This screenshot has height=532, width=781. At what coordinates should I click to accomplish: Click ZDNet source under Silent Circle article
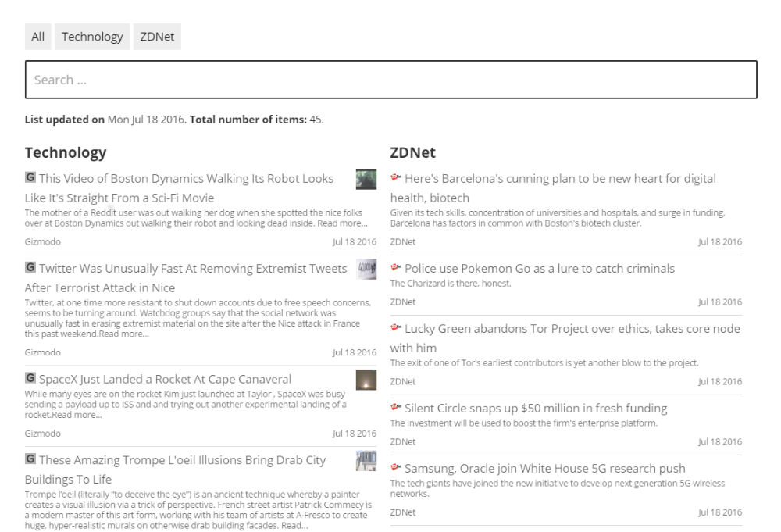[403, 442]
